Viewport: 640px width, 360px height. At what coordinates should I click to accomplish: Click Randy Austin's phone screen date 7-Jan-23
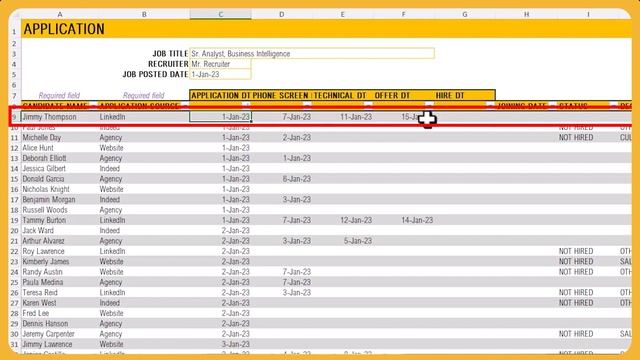click(x=297, y=272)
